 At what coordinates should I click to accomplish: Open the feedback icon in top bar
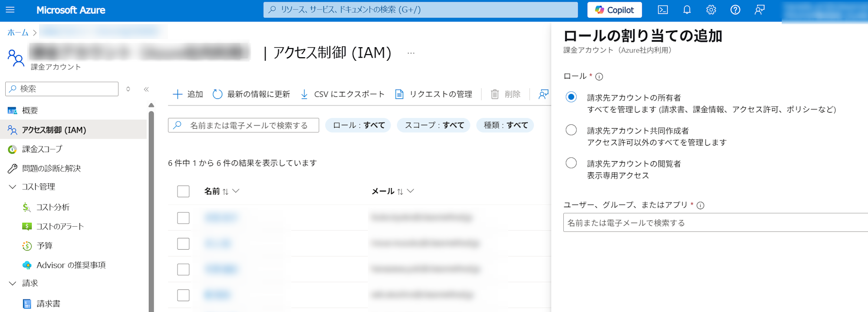759,10
